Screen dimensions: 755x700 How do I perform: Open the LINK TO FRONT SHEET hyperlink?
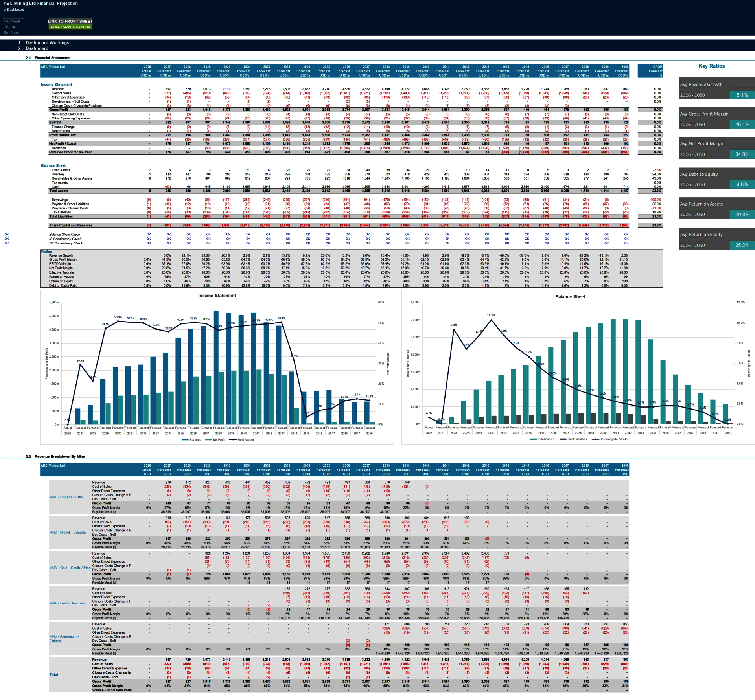(x=70, y=21)
